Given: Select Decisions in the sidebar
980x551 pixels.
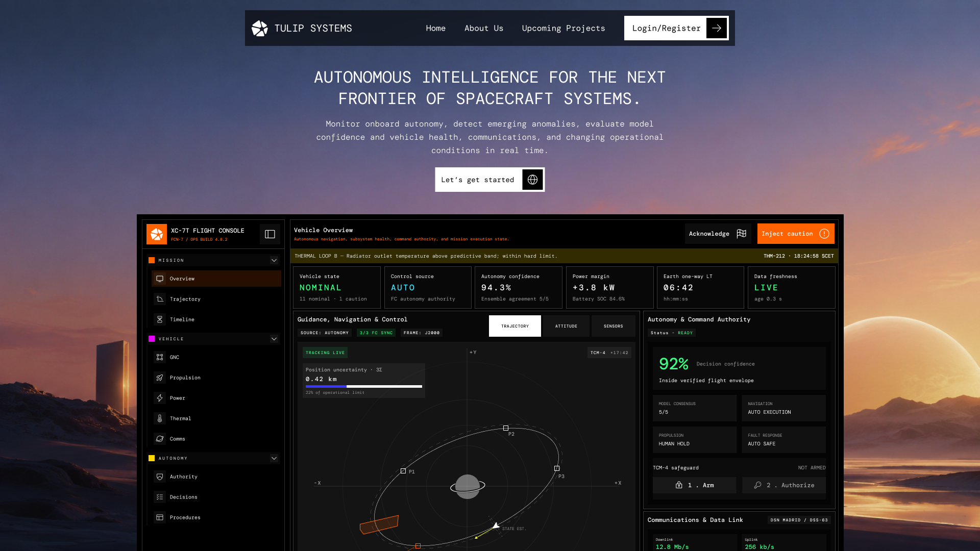Looking at the screenshot, I should pyautogui.click(x=216, y=497).
